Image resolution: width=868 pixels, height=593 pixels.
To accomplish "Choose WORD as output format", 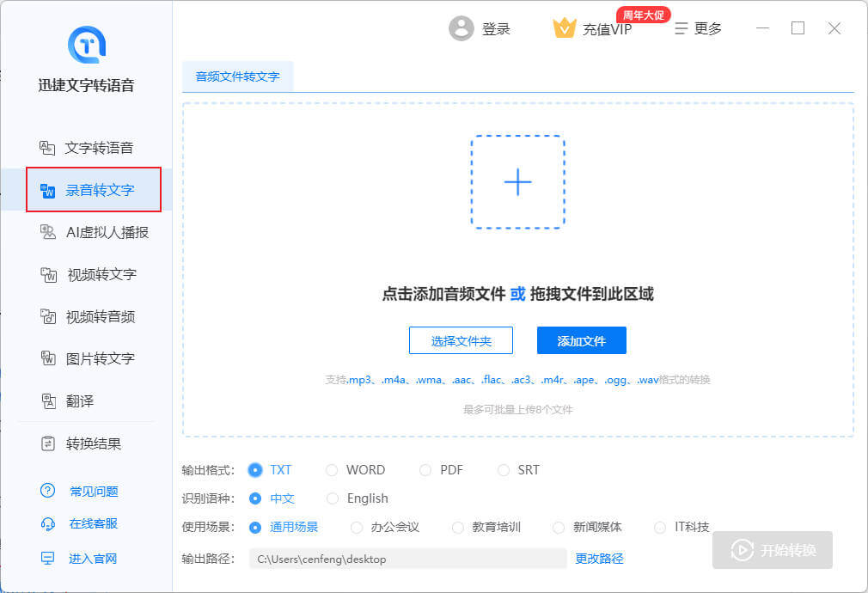I will click(x=333, y=470).
